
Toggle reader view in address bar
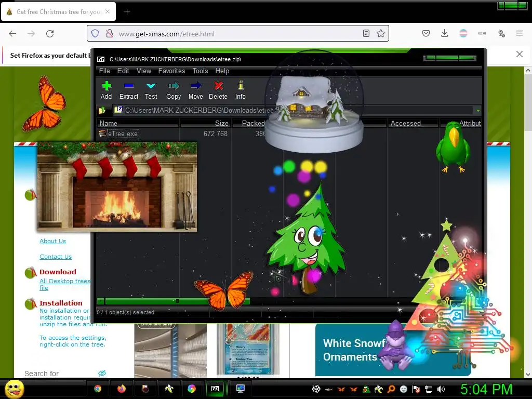(366, 33)
